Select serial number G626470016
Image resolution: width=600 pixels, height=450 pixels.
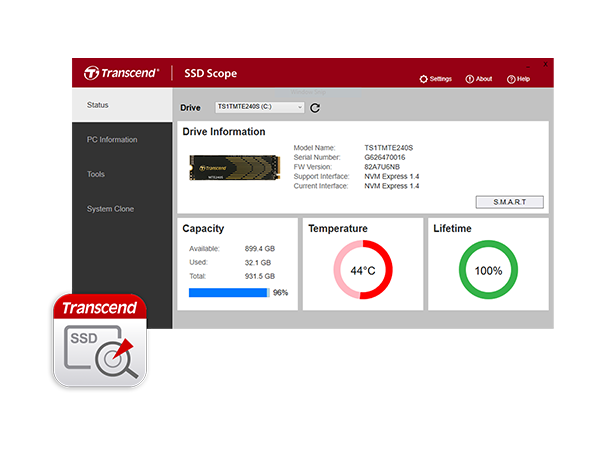[x=385, y=157]
